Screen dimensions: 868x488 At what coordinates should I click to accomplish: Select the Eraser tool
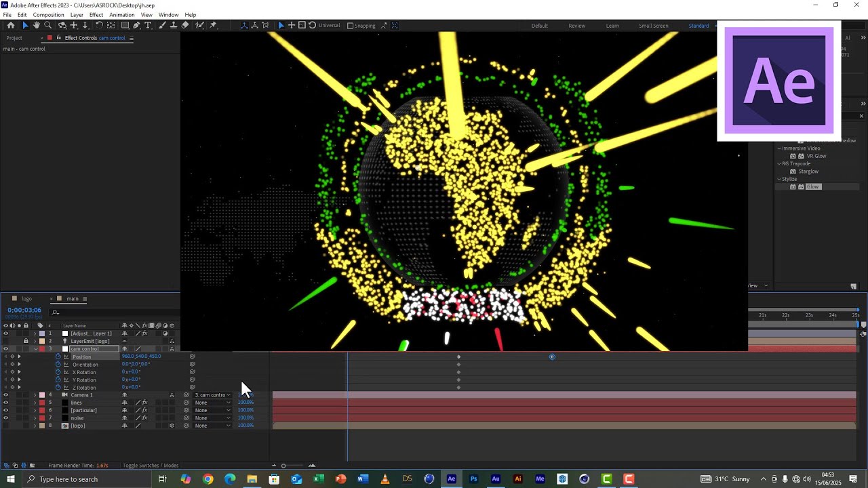click(x=185, y=25)
